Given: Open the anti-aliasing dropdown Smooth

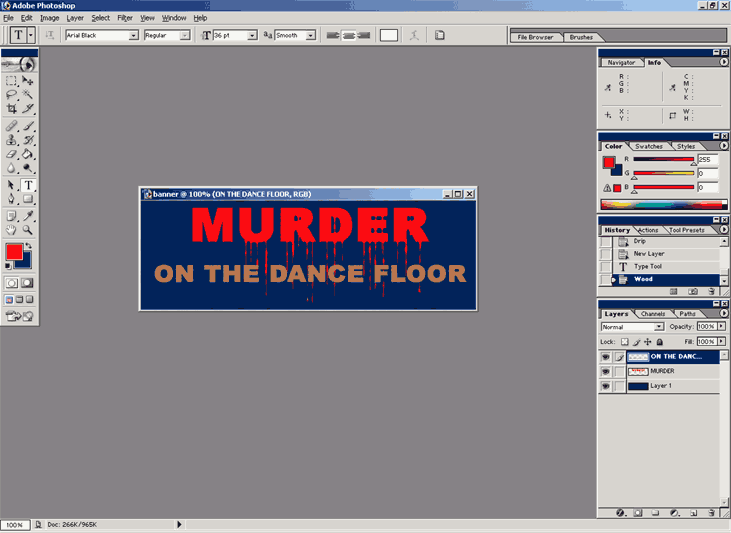Looking at the screenshot, I should coord(310,35).
